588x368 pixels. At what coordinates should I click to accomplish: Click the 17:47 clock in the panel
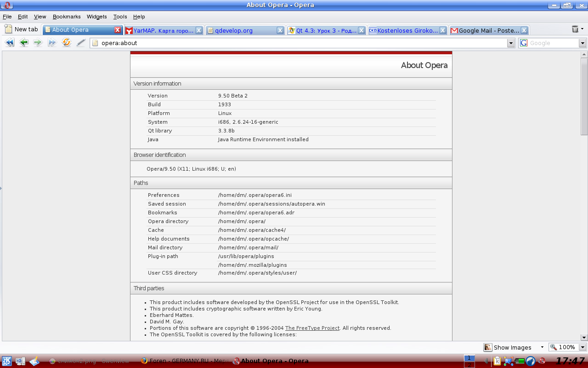[x=570, y=361]
